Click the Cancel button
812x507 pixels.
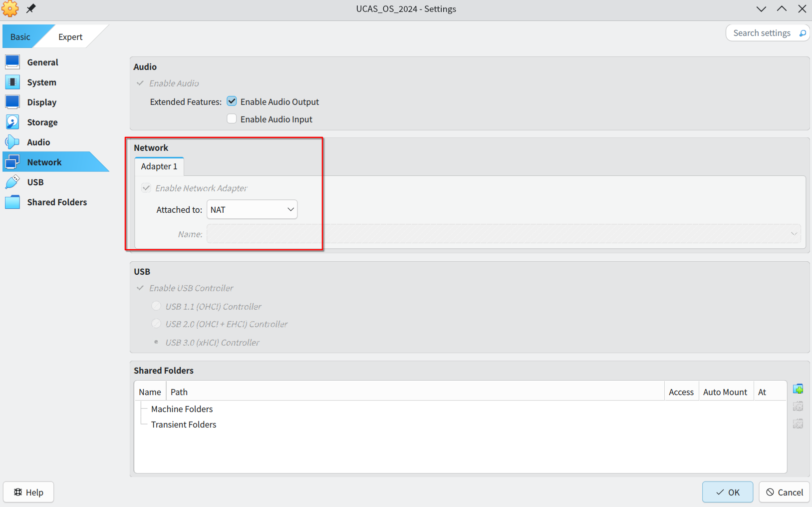click(785, 492)
